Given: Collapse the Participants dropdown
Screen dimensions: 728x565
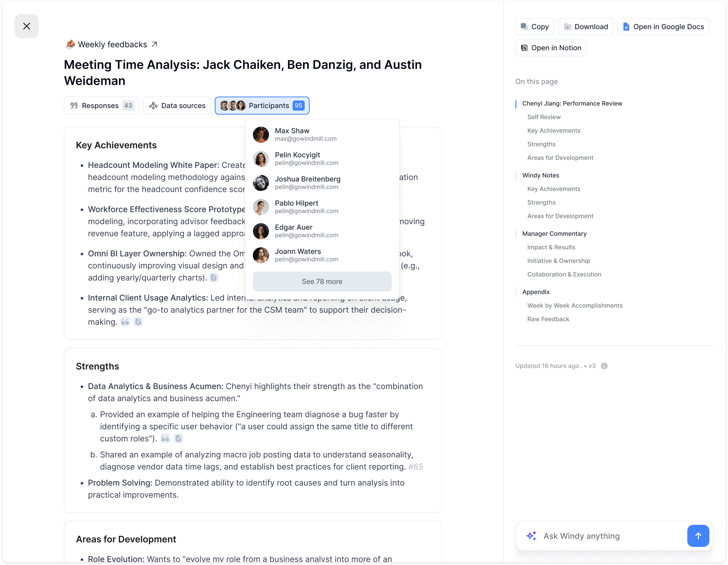Looking at the screenshot, I should click(262, 106).
